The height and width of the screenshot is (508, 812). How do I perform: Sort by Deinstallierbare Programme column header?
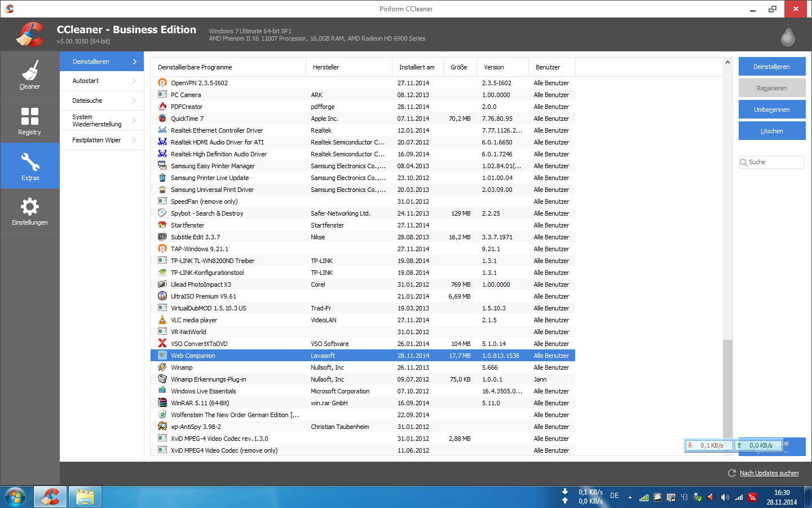(228, 67)
